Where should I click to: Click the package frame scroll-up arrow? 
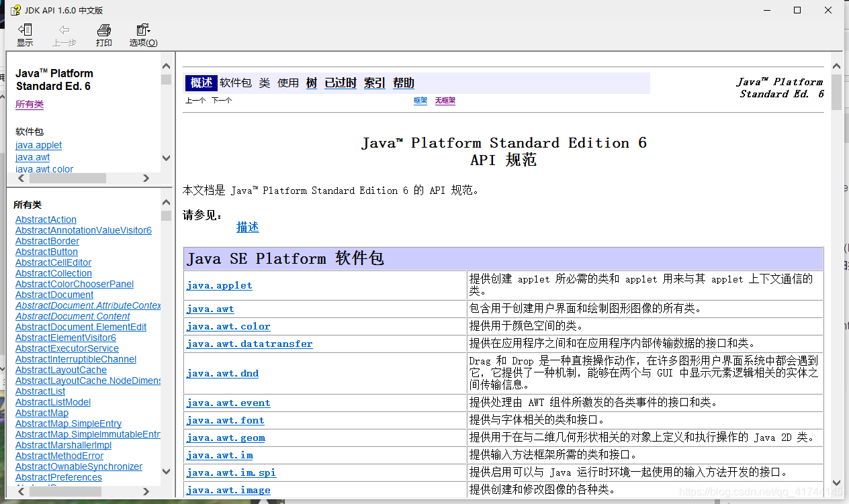click(x=166, y=66)
